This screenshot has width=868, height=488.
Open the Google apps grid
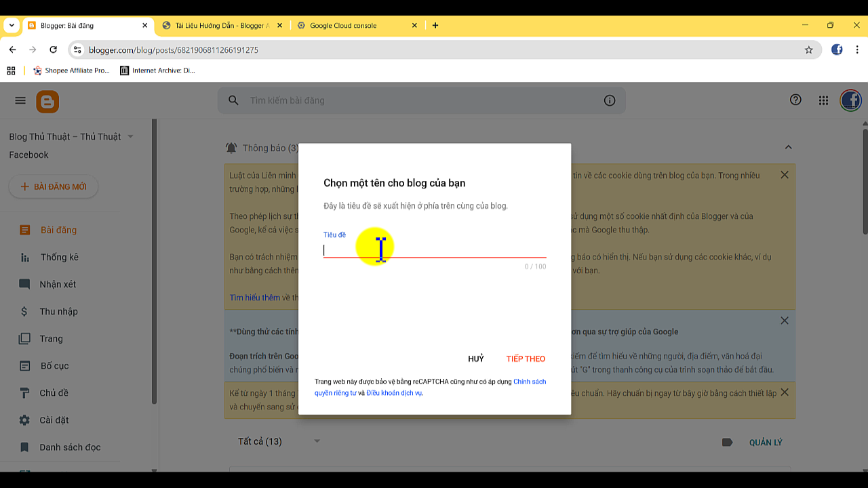[x=823, y=100]
